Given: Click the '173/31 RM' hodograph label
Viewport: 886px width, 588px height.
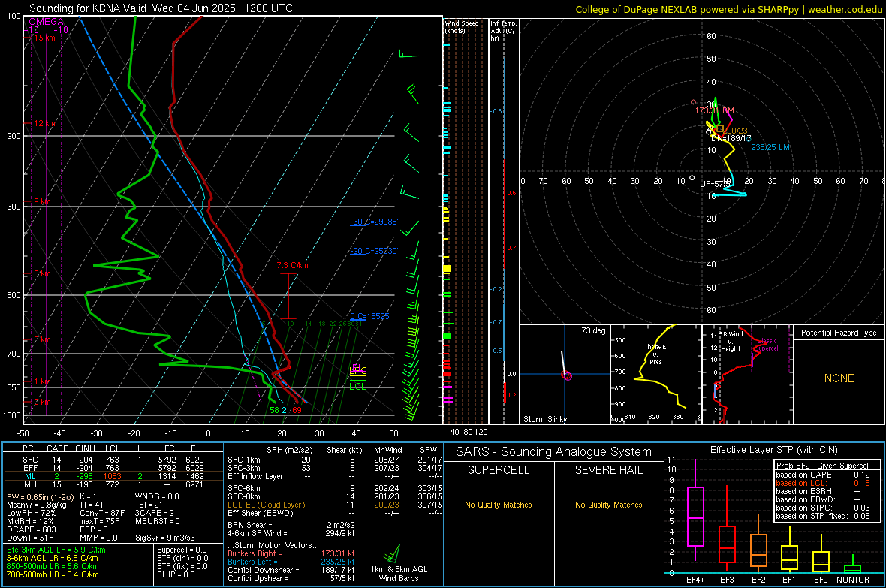Looking at the screenshot, I should point(715,111).
